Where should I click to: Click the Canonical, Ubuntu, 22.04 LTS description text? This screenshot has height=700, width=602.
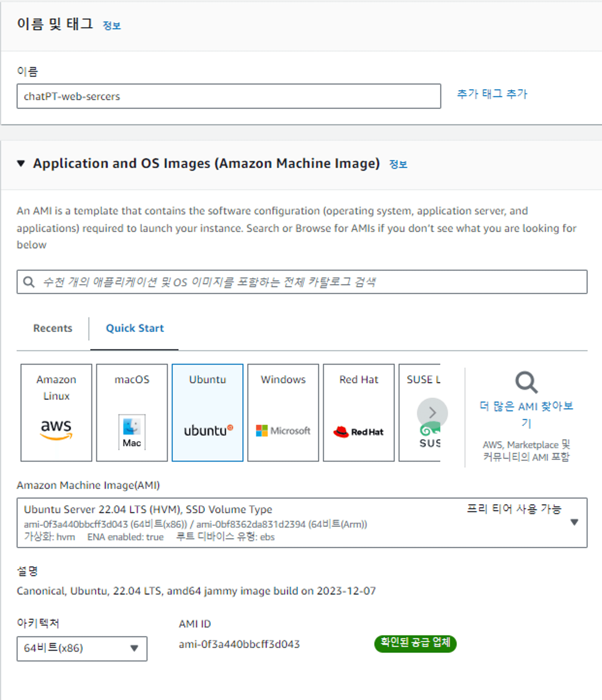pyautogui.click(x=196, y=591)
